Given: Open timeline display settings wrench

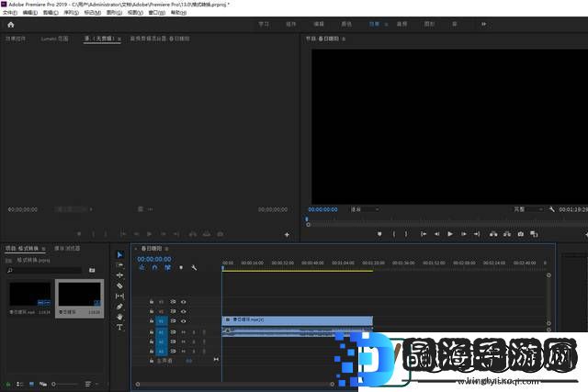Looking at the screenshot, I should 194,267.
